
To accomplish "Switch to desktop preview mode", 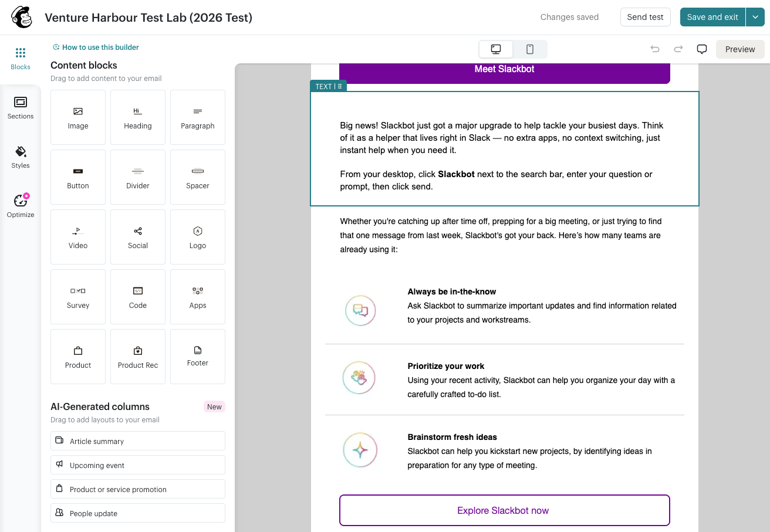I will pyautogui.click(x=496, y=49).
